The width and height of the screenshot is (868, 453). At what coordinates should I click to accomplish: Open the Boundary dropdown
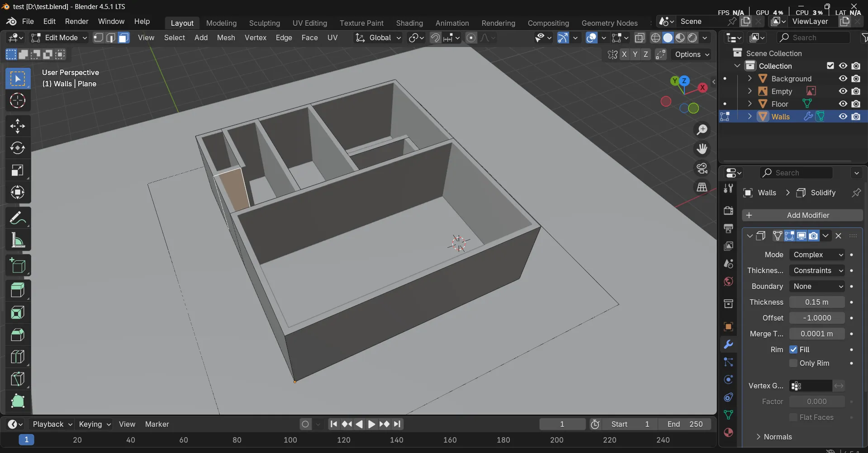(817, 287)
